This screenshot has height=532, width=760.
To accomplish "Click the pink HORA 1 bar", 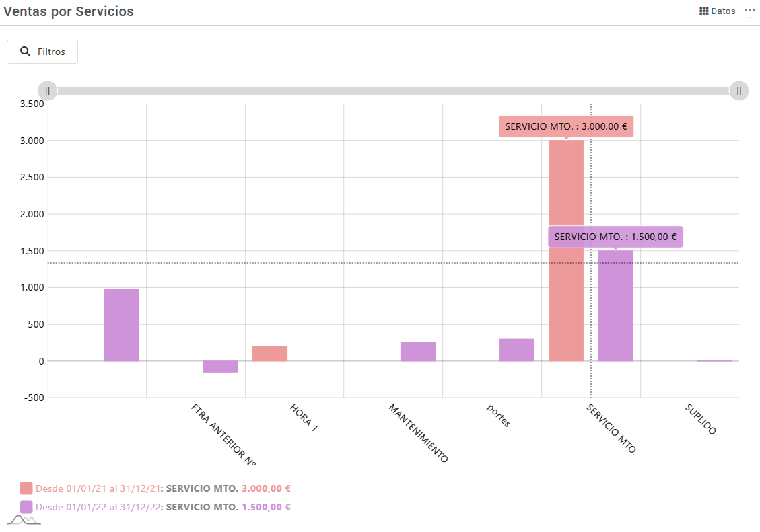I will 270,354.
